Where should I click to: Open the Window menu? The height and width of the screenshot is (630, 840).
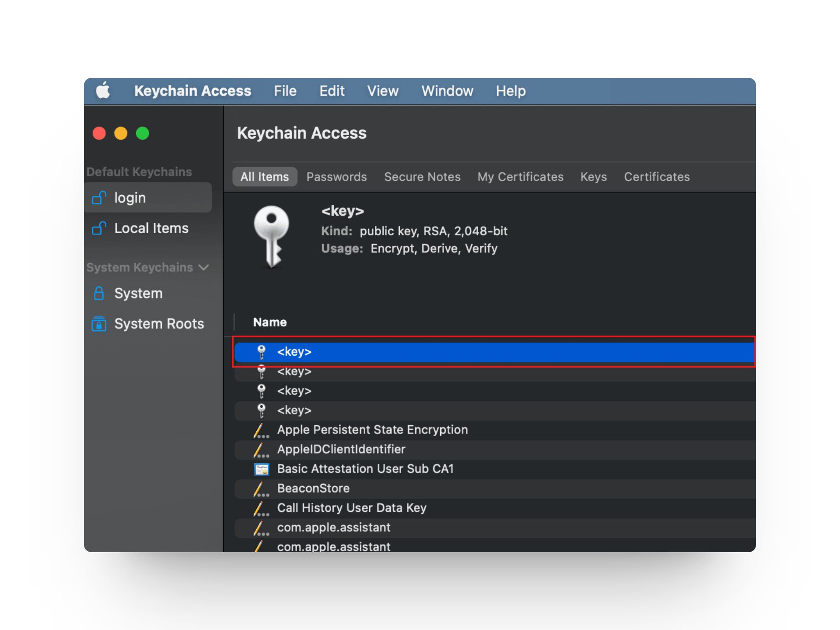pos(447,91)
